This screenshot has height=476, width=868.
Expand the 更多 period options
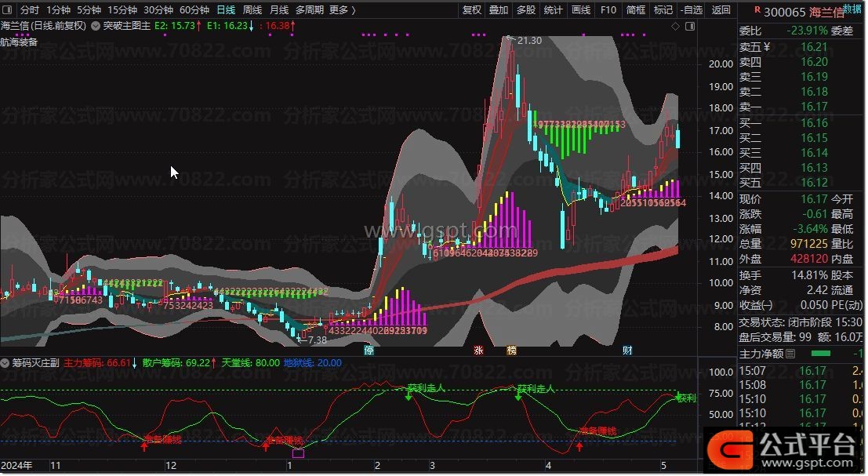coord(342,10)
